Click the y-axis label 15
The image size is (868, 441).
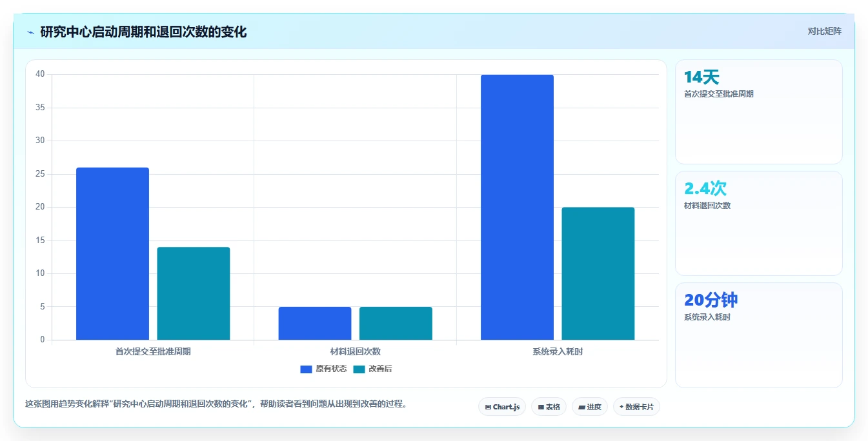coord(40,240)
